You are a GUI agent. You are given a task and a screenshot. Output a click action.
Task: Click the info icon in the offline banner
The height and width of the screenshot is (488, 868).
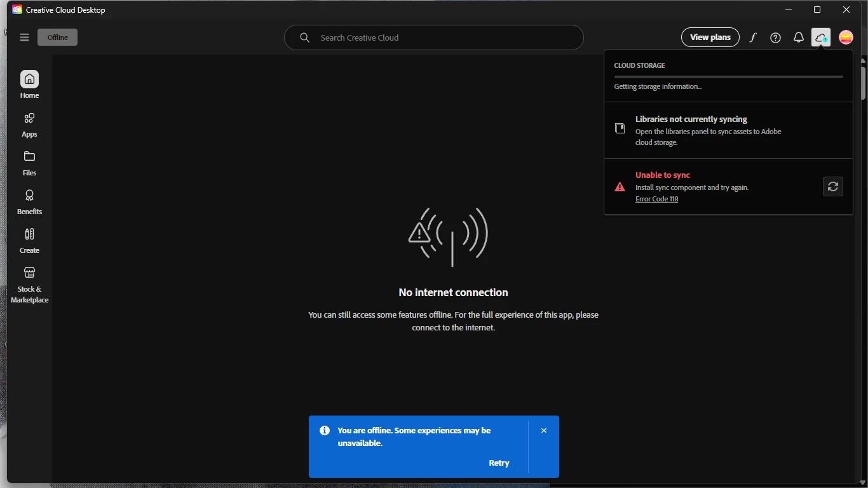tap(325, 430)
